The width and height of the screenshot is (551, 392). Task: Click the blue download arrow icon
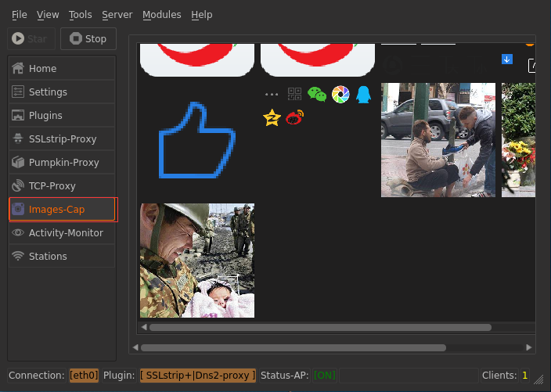click(507, 59)
